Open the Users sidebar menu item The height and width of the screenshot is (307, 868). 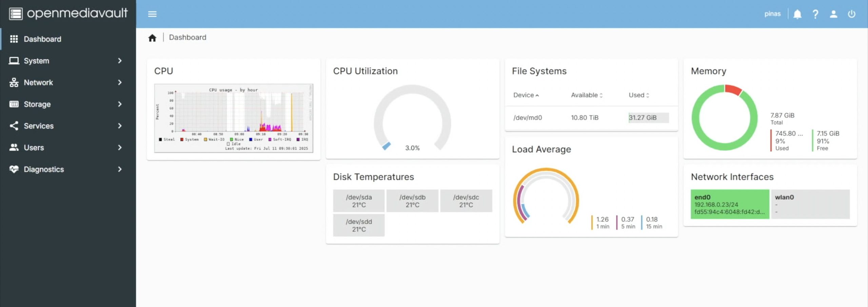[x=34, y=148]
